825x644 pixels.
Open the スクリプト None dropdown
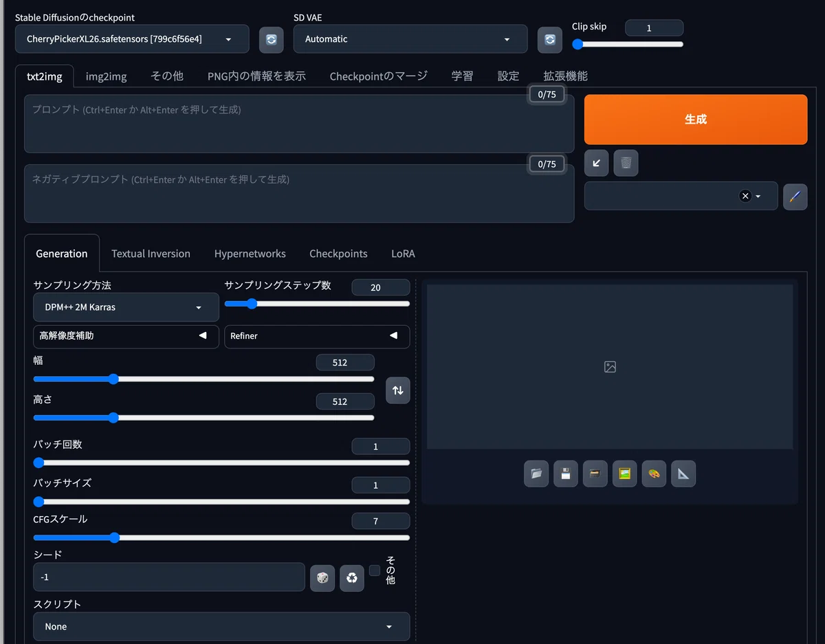click(221, 626)
